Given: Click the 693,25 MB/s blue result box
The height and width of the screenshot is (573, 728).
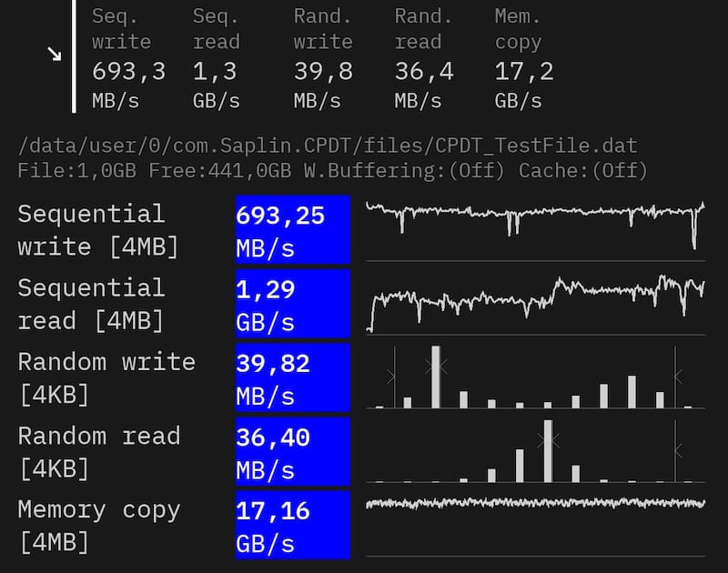Looking at the screenshot, I should click(292, 230).
